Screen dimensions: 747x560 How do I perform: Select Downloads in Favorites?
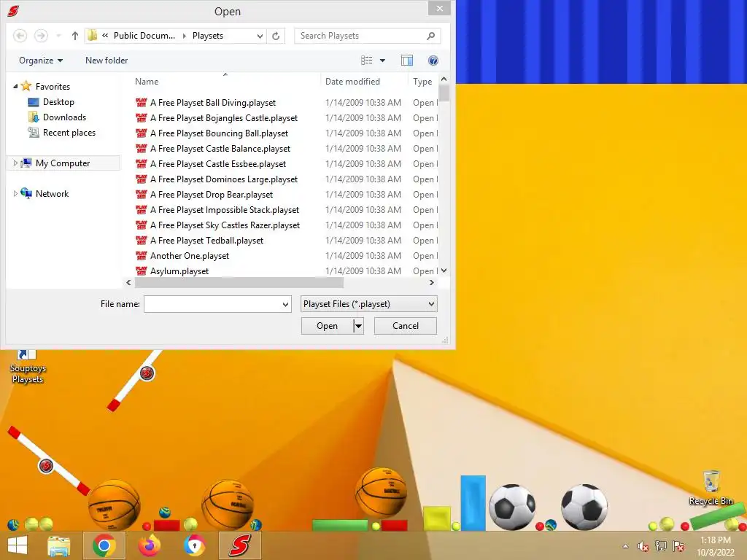point(65,117)
